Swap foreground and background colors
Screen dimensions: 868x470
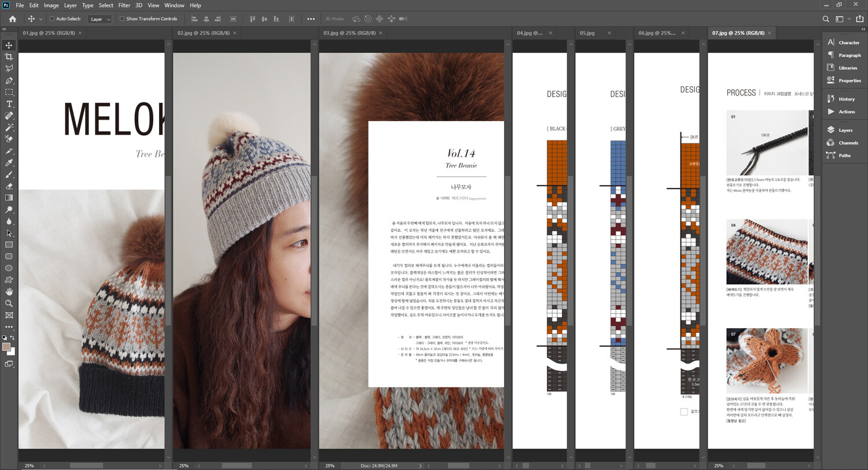(12, 338)
